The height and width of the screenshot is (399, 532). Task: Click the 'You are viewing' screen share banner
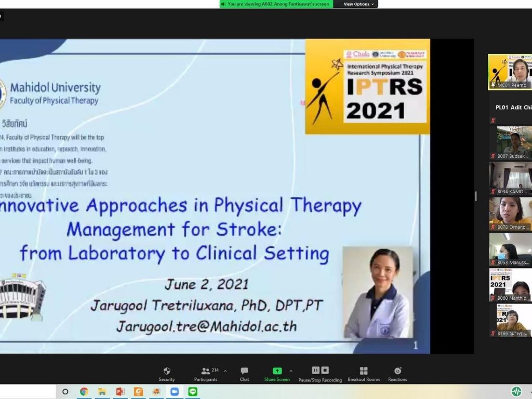coord(276,4)
